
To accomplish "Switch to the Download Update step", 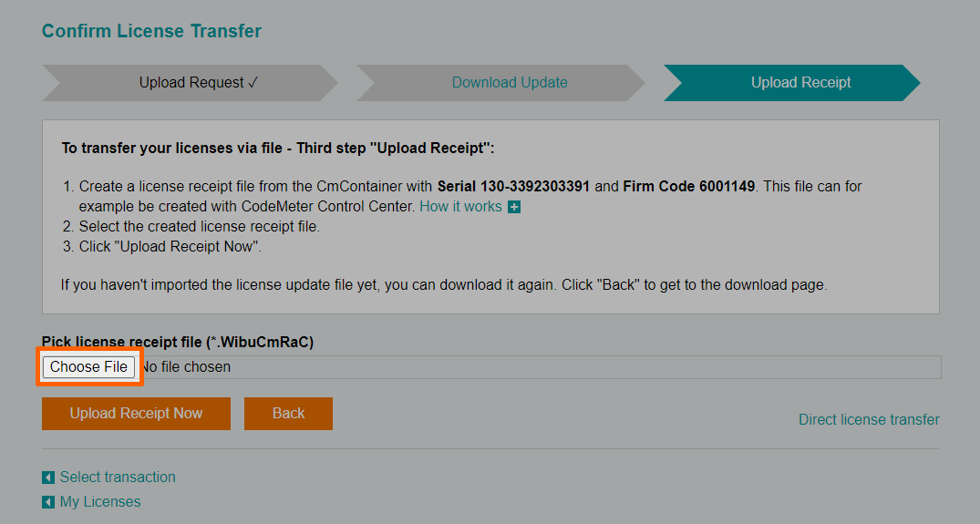I will 510,83.
